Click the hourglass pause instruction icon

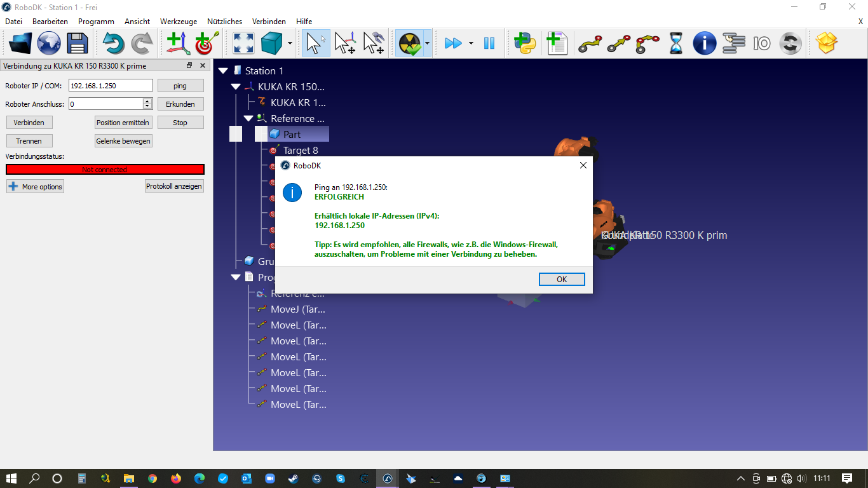pos(676,43)
